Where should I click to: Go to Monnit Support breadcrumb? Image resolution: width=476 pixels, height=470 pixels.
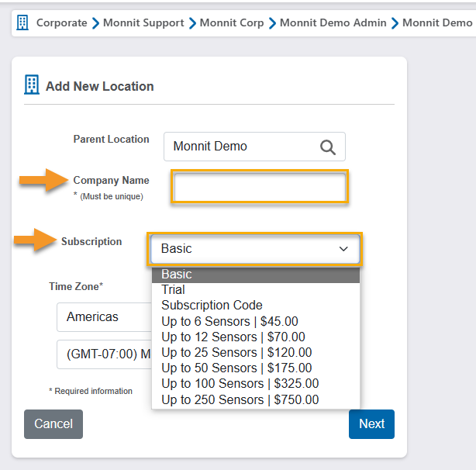point(143,22)
